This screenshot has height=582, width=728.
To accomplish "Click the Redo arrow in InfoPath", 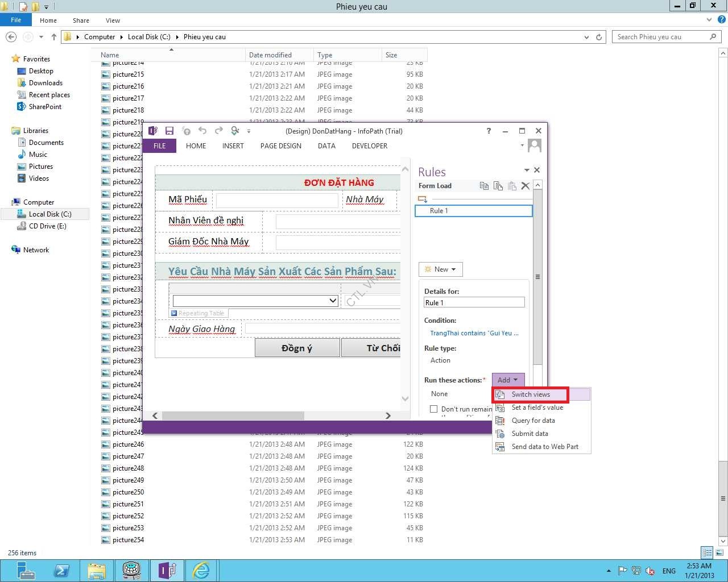I will [x=218, y=131].
